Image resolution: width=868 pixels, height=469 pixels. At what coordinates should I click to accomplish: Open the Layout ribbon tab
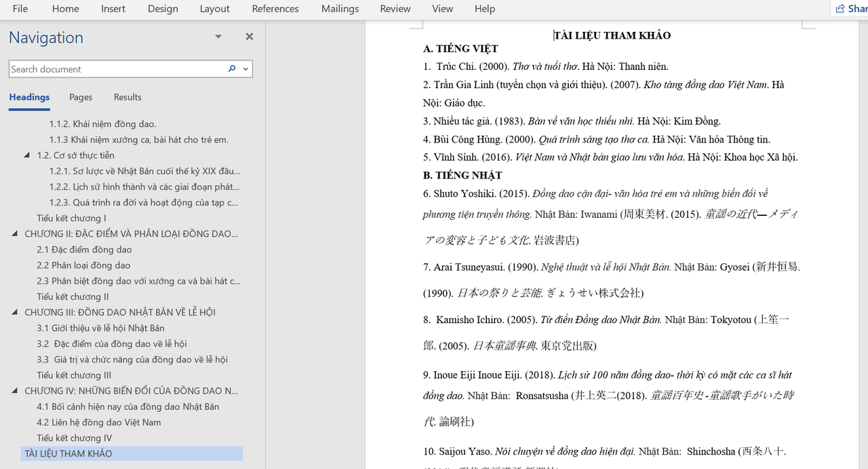215,9
